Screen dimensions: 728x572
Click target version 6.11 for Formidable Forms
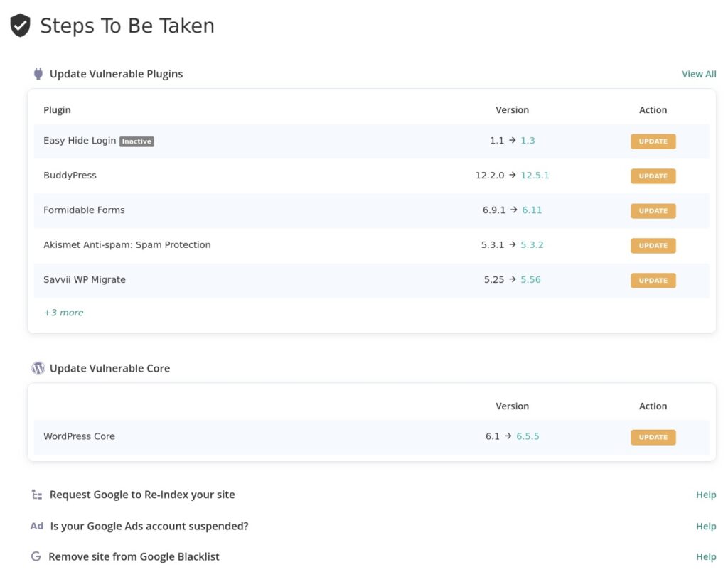[x=532, y=210]
